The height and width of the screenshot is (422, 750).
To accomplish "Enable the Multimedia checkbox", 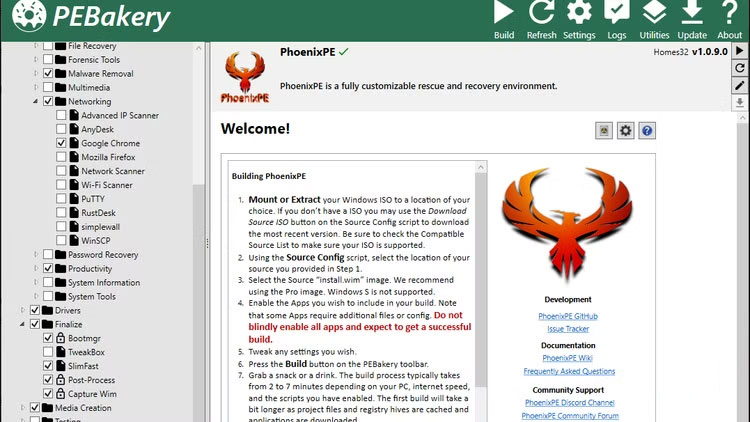I will pos(48,88).
